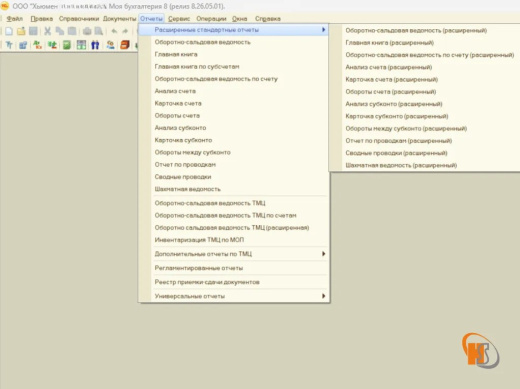The height and width of the screenshot is (389, 520).
Task: Open the Справка menu
Action: (x=268, y=19)
